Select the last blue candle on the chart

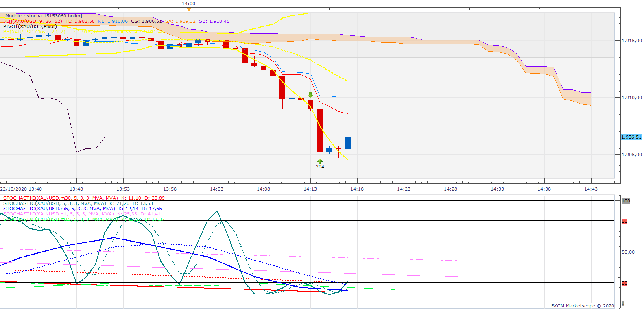348,143
